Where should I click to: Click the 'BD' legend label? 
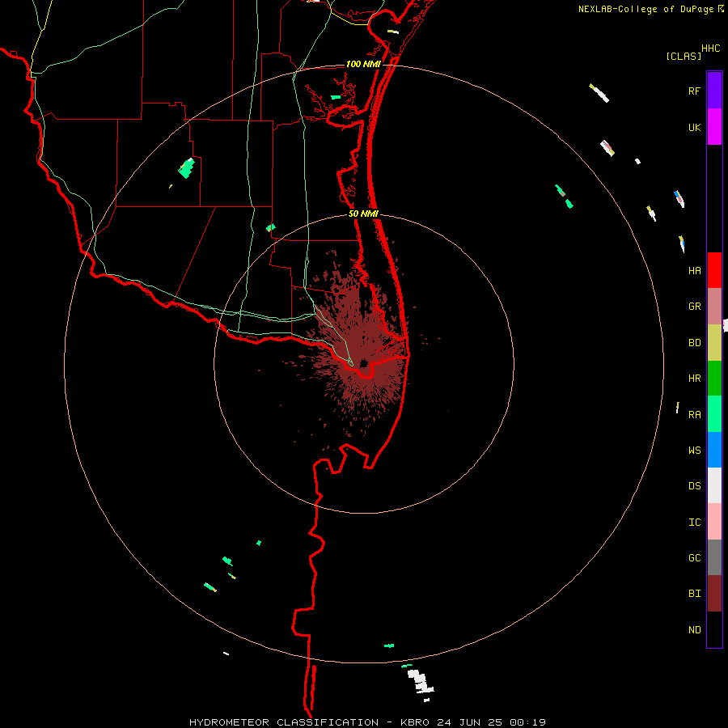(x=694, y=343)
